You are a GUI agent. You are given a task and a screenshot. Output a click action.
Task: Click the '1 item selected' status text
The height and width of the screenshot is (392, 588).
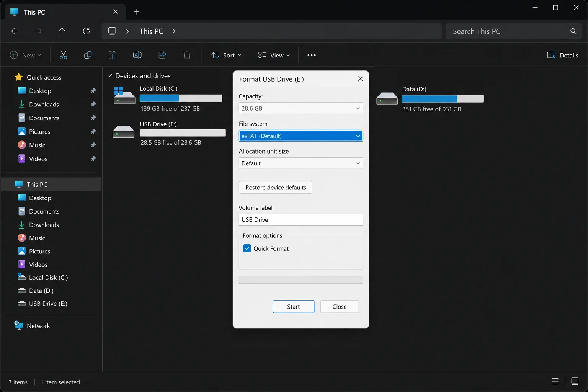[60, 382]
